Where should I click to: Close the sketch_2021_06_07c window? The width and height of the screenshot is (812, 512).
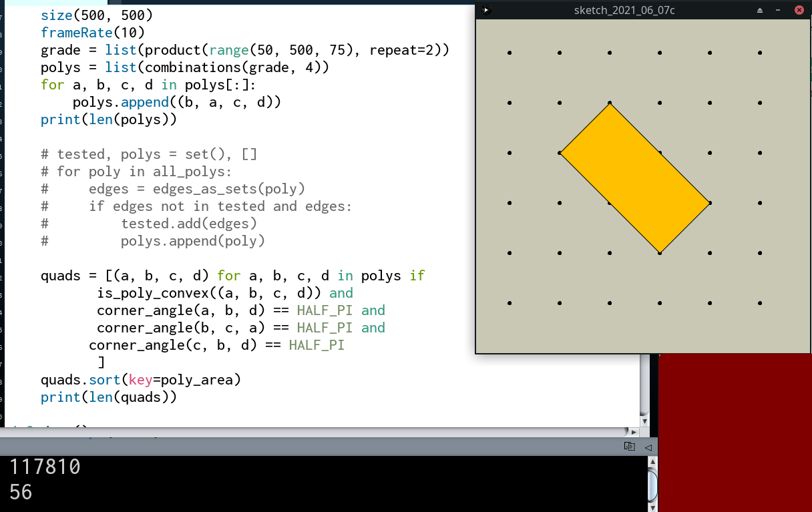coord(799,10)
